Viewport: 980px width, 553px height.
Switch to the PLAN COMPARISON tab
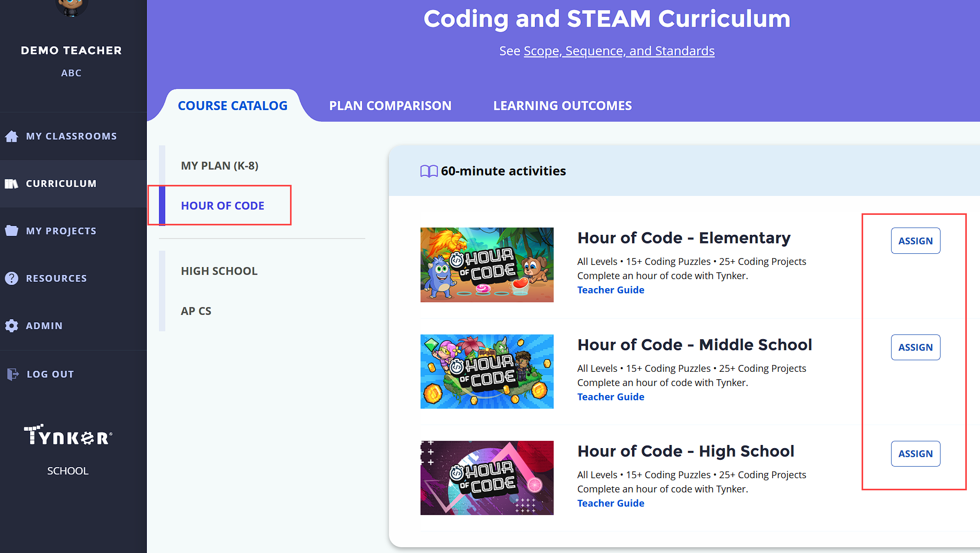coord(390,106)
